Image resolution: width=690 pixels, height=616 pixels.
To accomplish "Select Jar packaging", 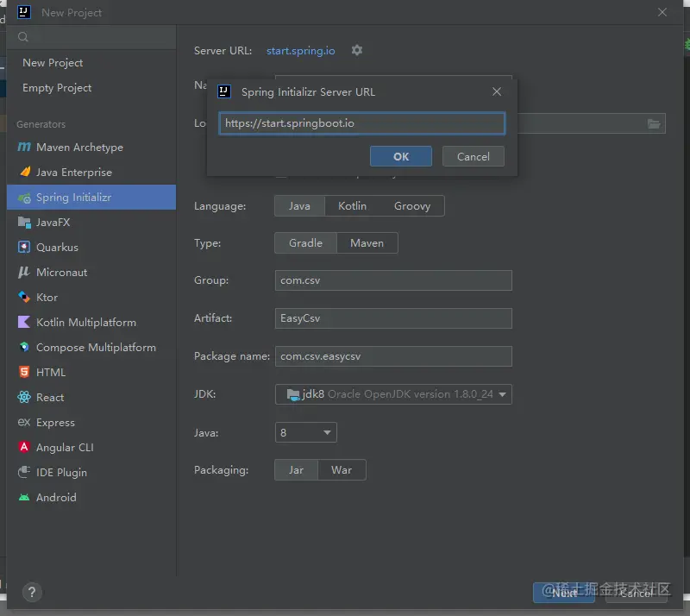I will [x=296, y=470].
